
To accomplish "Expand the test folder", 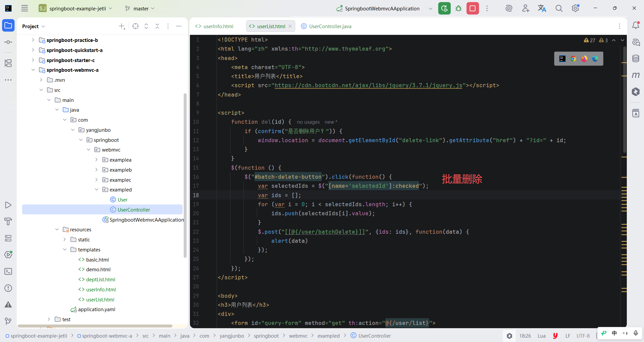I will [x=49, y=319].
